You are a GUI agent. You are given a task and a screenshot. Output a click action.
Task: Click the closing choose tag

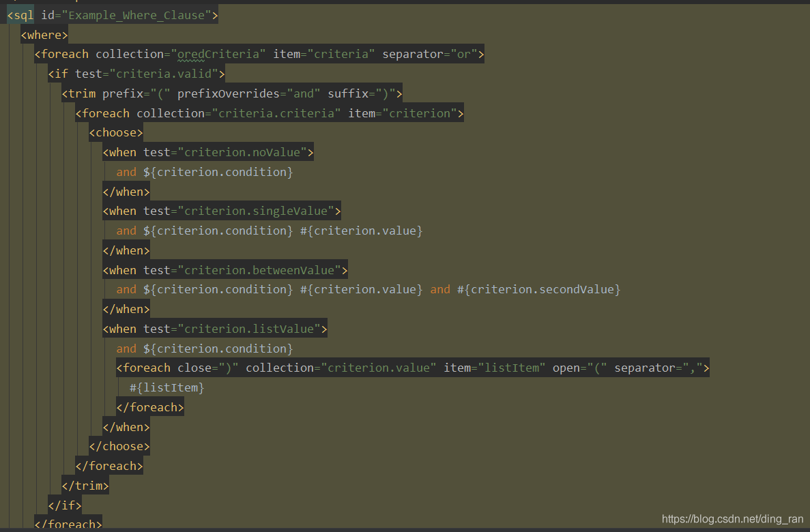[x=119, y=446]
